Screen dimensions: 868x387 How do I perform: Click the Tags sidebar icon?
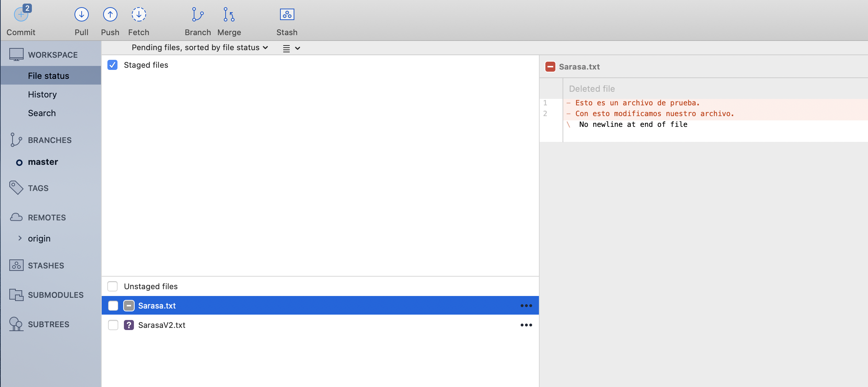tap(16, 188)
